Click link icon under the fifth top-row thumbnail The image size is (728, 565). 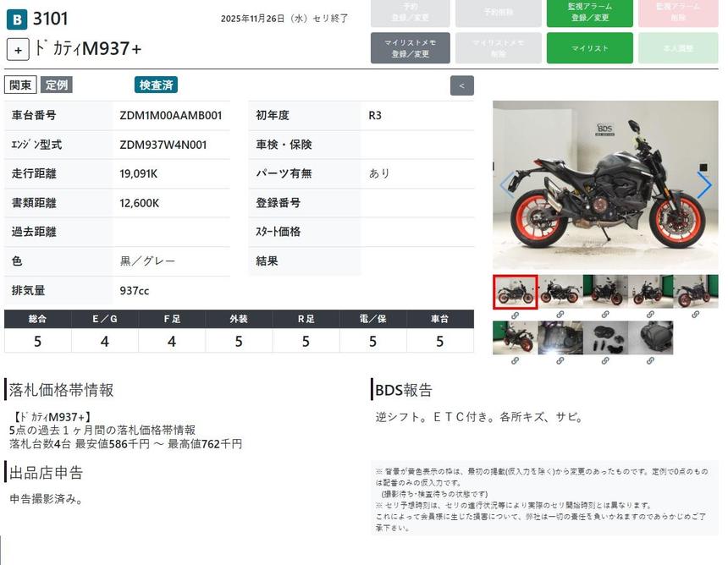(x=696, y=315)
